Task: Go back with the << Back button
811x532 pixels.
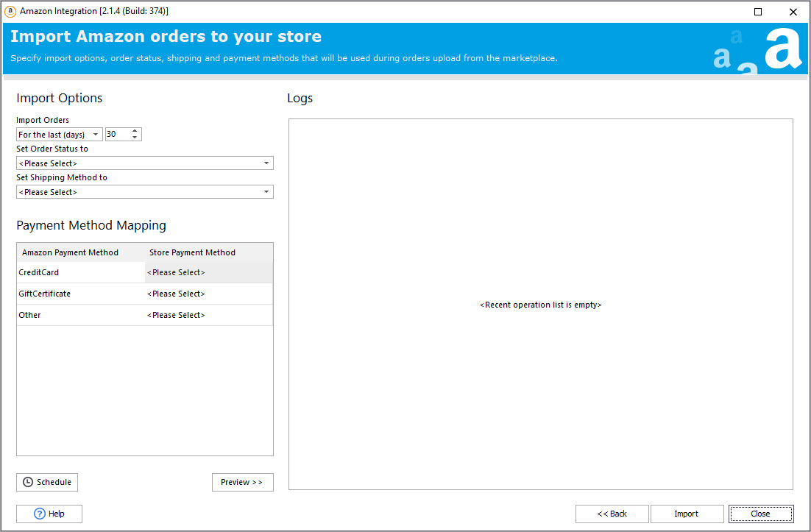Action: [612, 514]
